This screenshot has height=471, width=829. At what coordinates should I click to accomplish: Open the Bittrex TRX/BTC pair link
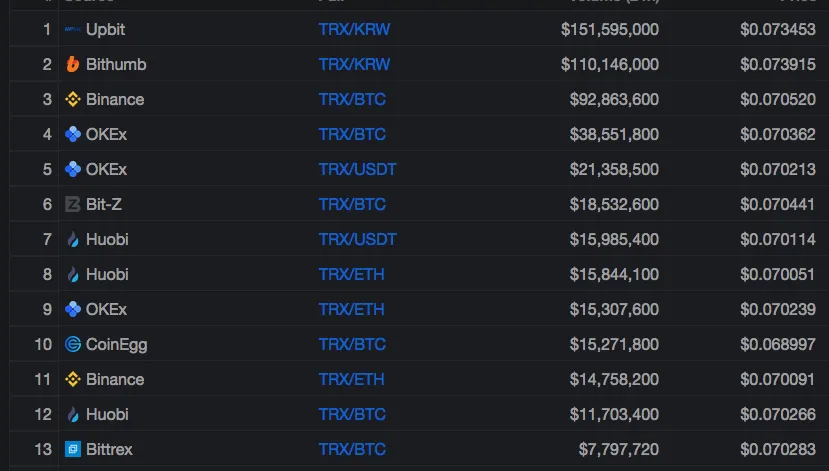[x=352, y=449]
